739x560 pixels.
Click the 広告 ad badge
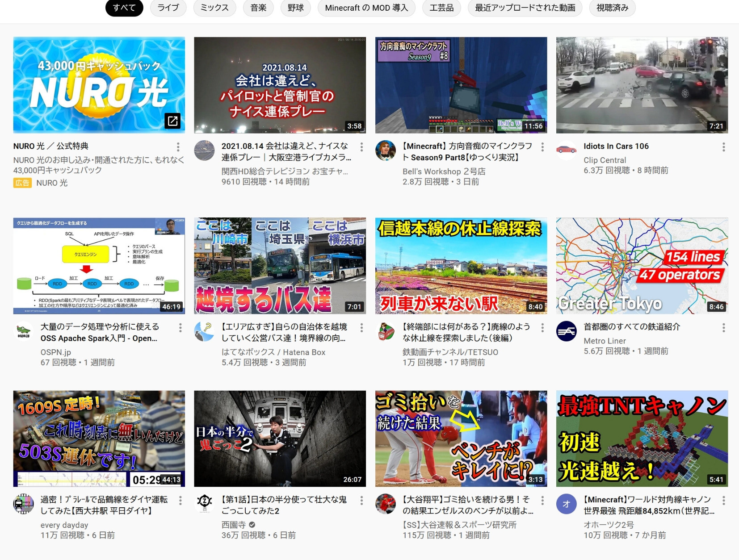pyautogui.click(x=22, y=183)
